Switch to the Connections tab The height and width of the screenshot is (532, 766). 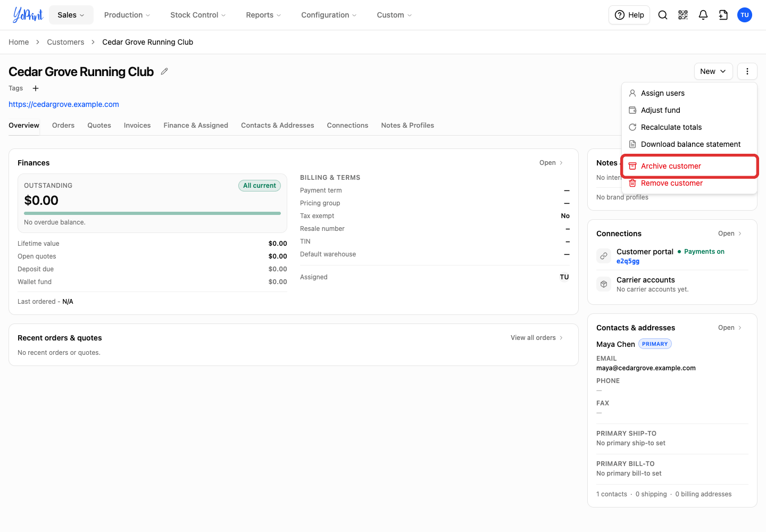click(348, 126)
